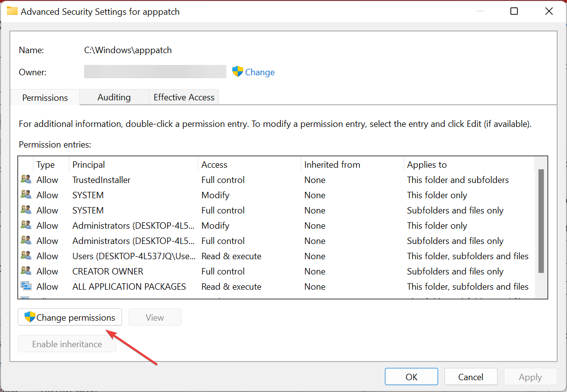Select the Users (DESKTOP-4L537JQ\Use... entry
This screenshot has width=567, height=392.
pos(134,256)
